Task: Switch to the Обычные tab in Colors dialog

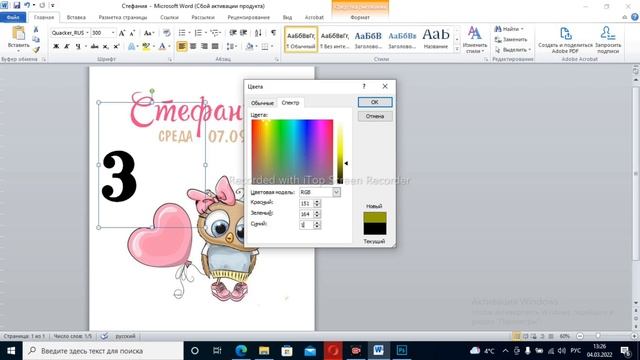Action: click(x=262, y=103)
